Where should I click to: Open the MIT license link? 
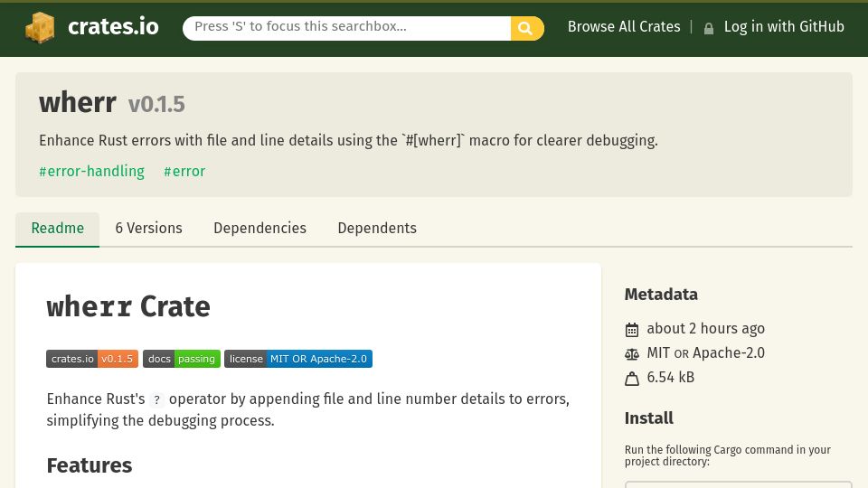click(x=658, y=353)
